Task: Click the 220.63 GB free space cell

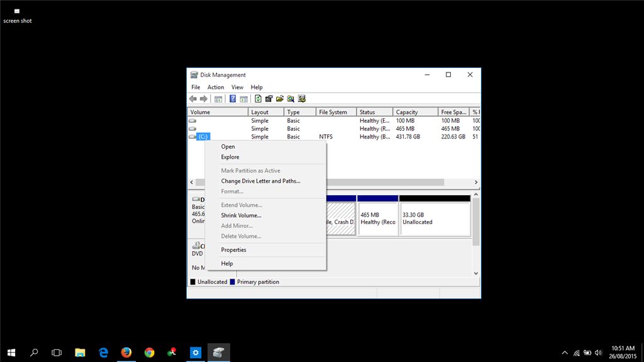Action: click(453, 137)
